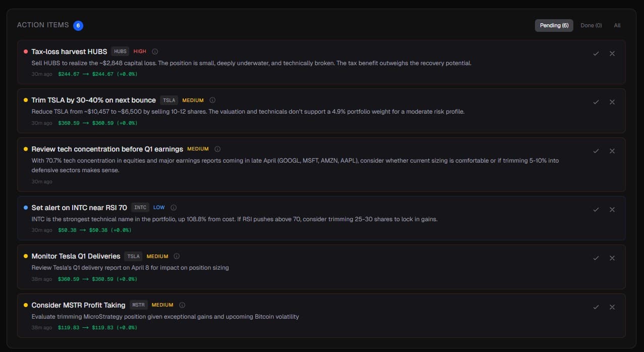Click the red priority dot on HUBS item
This screenshot has height=352, width=644.
[x=26, y=51]
